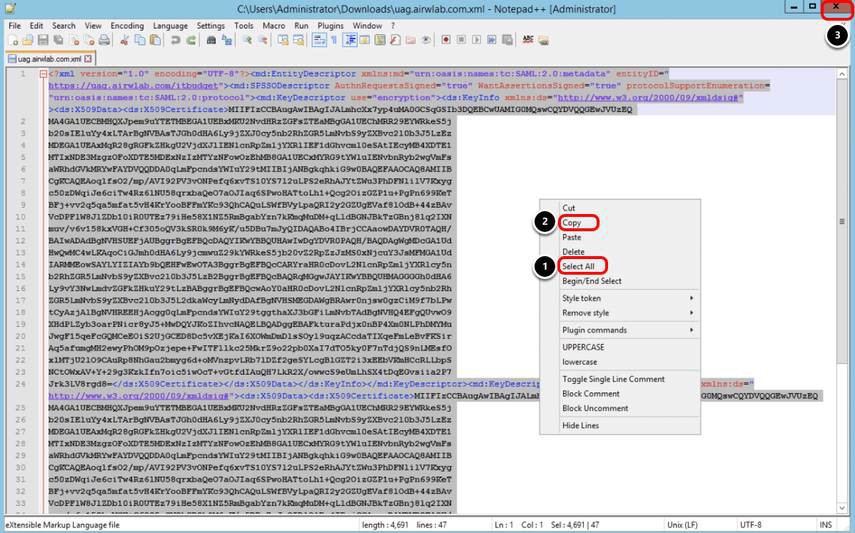Click the Save All toolbar icon
Screen dimensions: 855x533
(58, 40)
